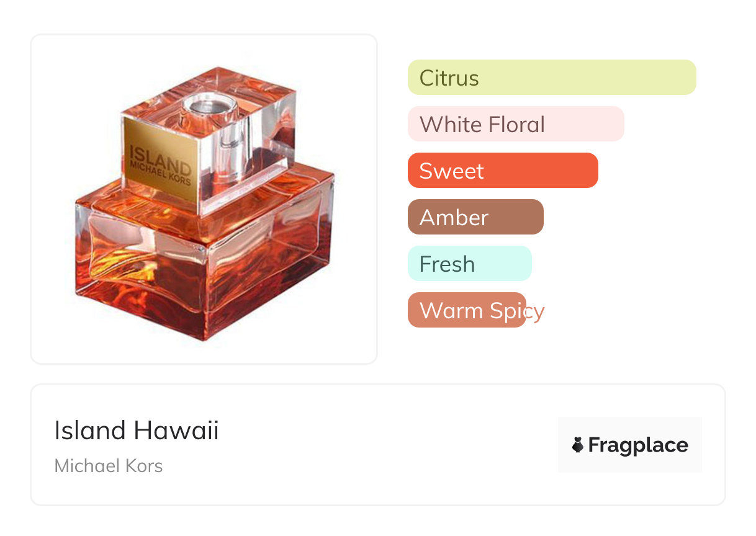This screenshot has width=756, height=536.
Task: Click the "Citrus" text label
Action: pos(449,78)
